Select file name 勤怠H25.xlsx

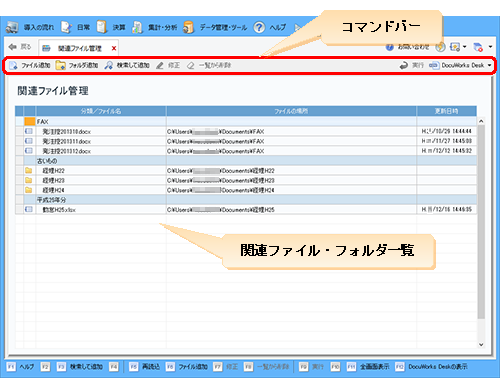pyautogui.click(x=59, y=210)
